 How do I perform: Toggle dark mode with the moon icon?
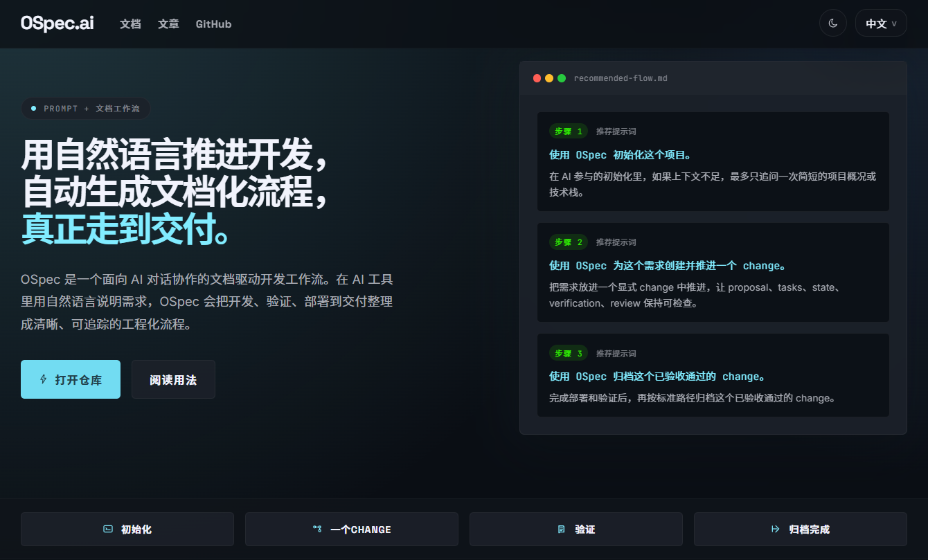click(x=832, y=23)
